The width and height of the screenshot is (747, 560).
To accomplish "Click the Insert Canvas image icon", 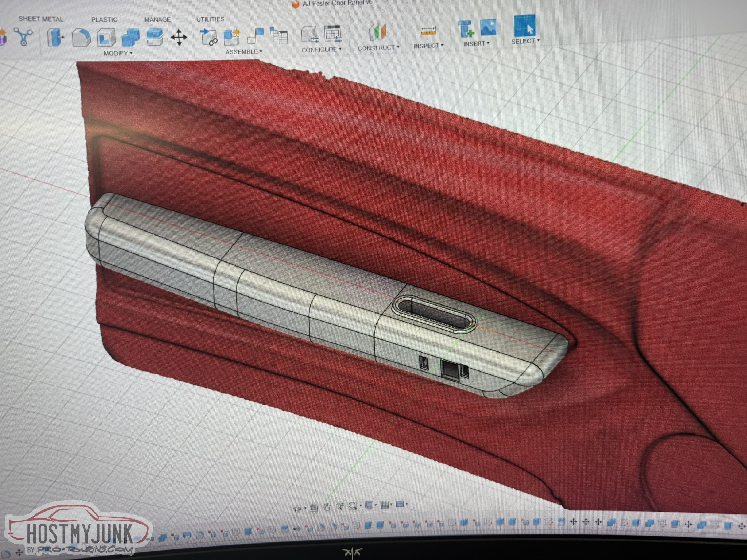I will [488, 28].
